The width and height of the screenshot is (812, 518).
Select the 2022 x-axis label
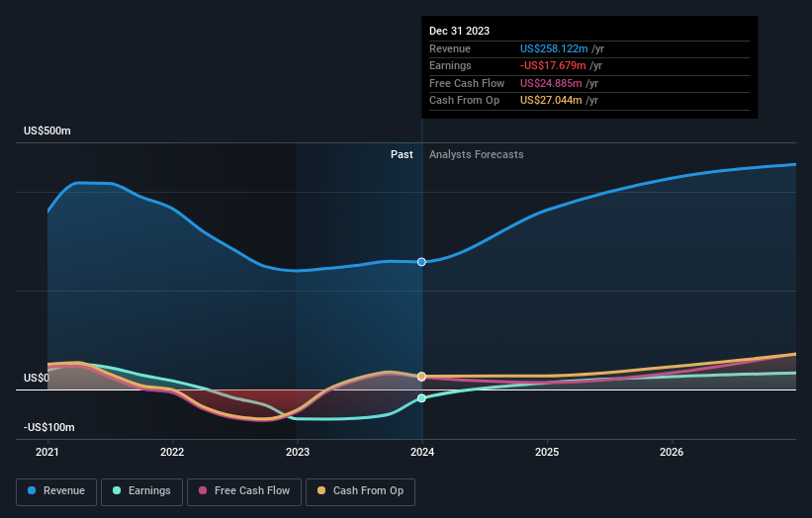tap(172, 453)
